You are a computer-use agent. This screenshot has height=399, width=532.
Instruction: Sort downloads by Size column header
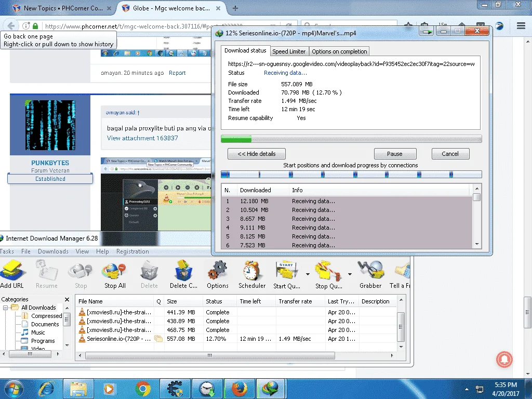click(183, 301)
